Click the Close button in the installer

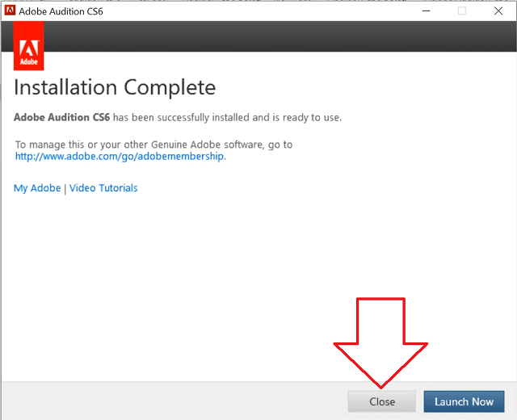[381, 401]
